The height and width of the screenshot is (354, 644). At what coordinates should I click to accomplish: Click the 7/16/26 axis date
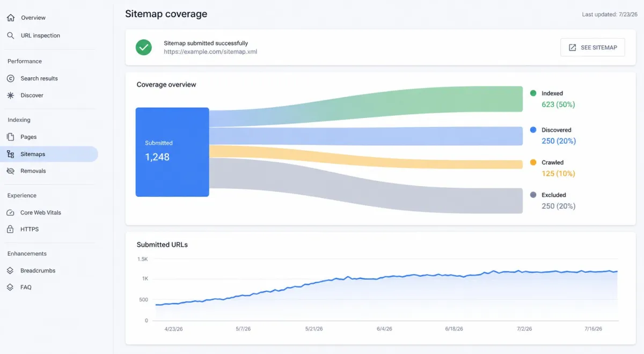592,329
